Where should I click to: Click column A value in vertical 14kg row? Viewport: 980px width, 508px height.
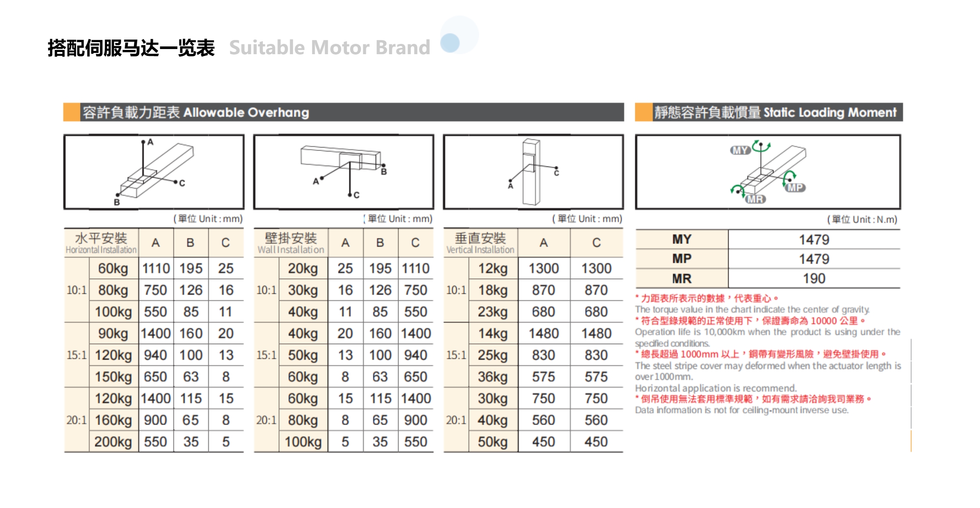pos(544,333)
